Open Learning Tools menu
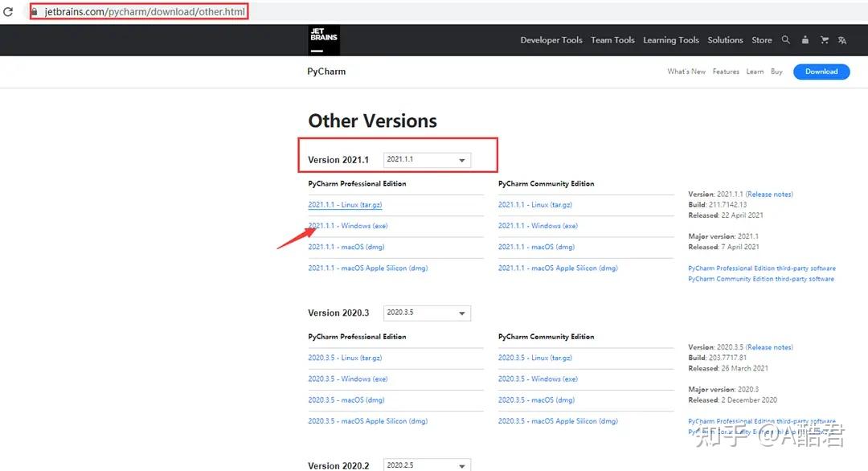This screenshot has height=471, width=868. click(x=670, y=40)
